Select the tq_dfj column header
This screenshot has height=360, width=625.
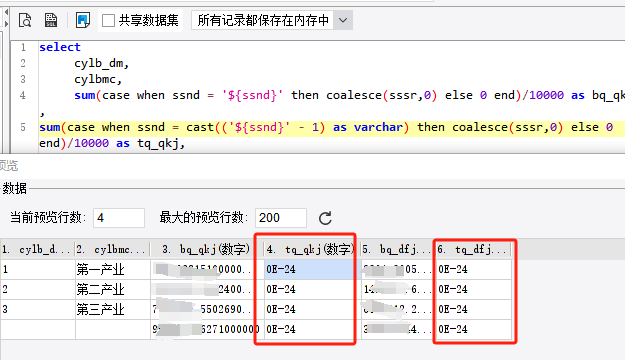474,250
